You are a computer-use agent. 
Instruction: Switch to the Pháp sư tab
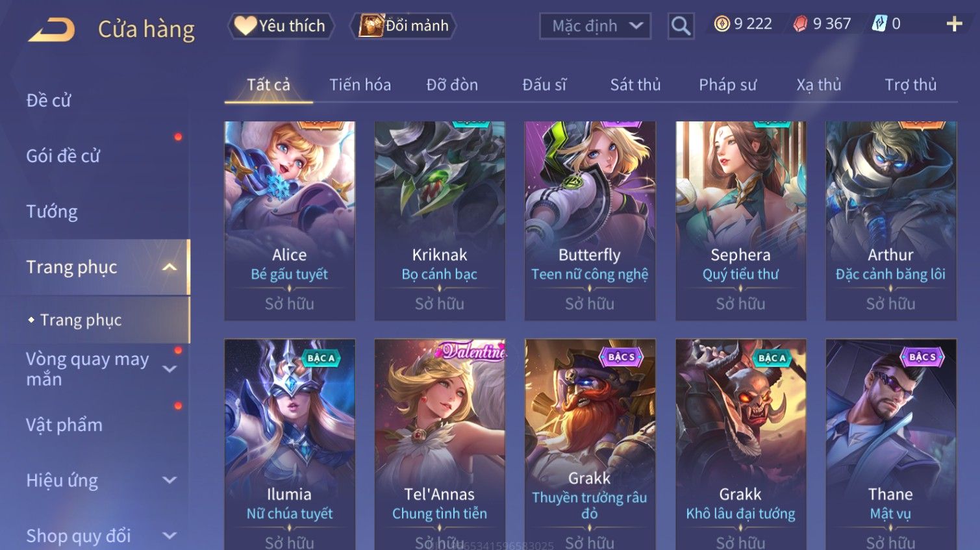(727, 85)
